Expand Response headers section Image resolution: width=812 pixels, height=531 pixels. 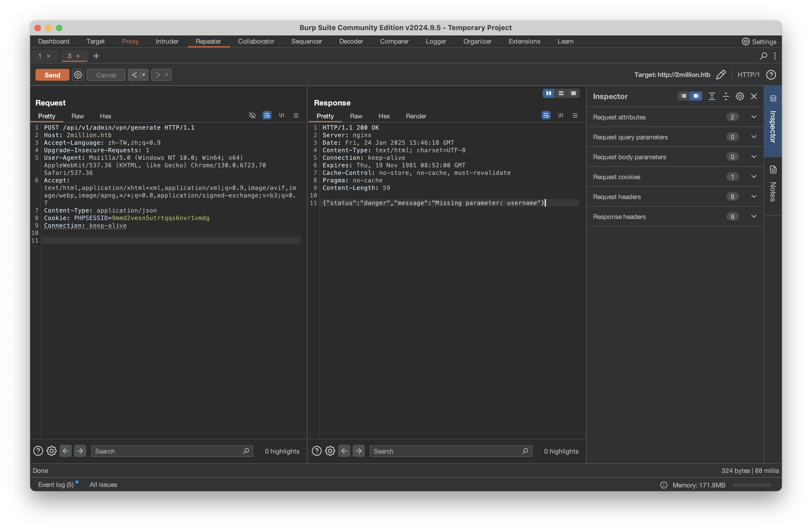click(754, 216)
